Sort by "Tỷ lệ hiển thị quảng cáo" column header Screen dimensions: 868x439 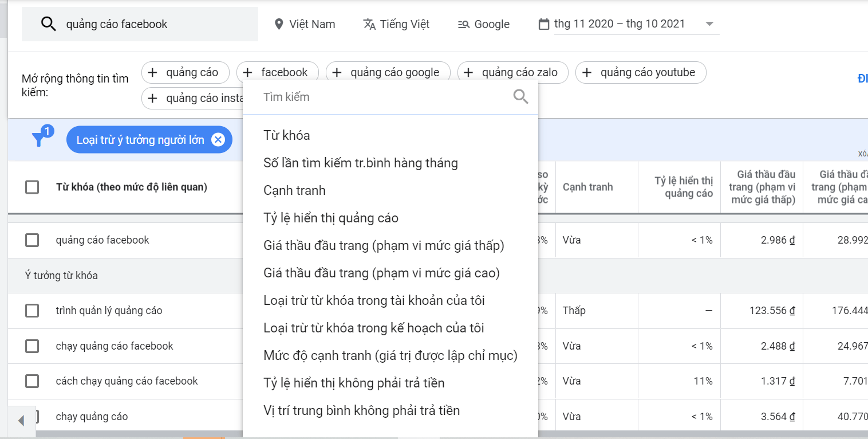684,187
